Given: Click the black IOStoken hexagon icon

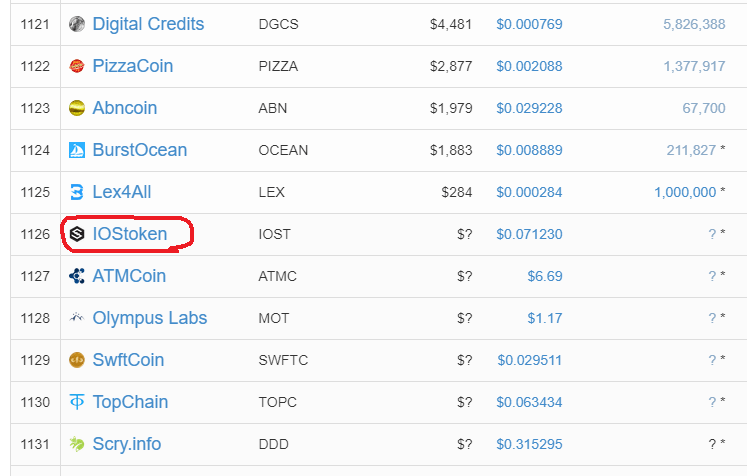Looking at the screenshot, I should (x=77, y=234).
